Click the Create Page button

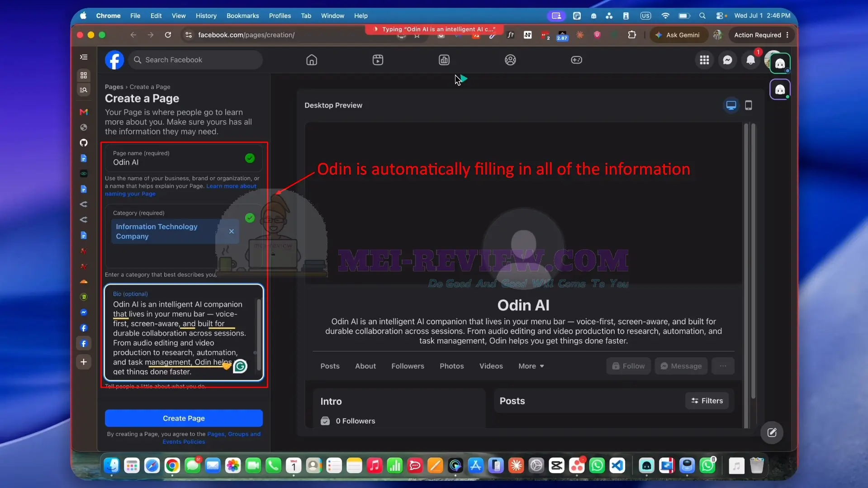coord(184,418)
